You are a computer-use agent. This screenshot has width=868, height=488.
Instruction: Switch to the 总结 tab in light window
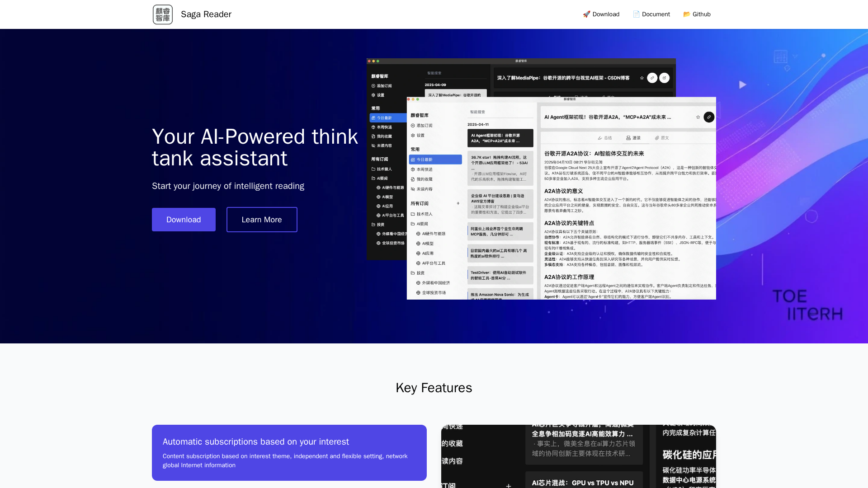pos(604,138)
